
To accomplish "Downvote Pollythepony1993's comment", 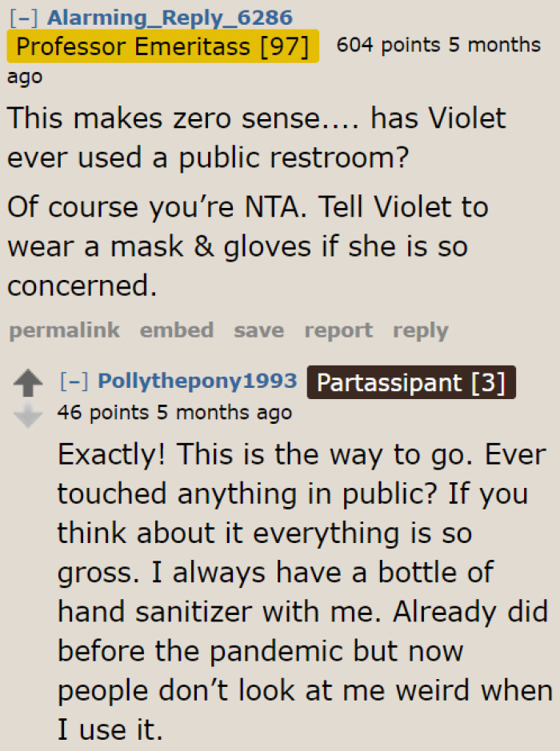I will click(29, 416).
